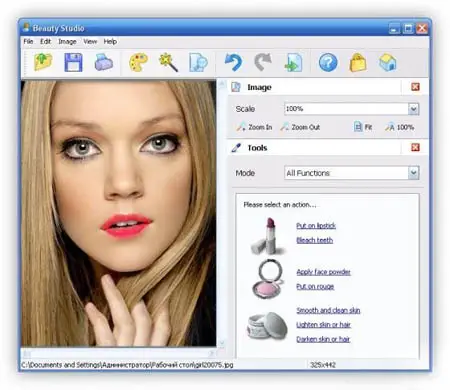Open the View menu

pos(90,42)
